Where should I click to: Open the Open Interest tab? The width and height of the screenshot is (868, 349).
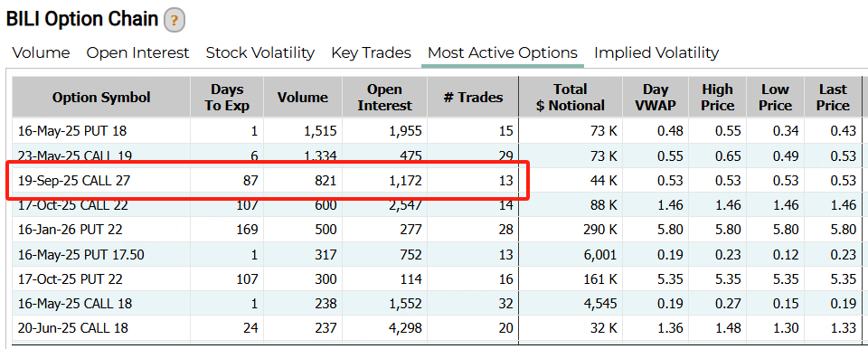tap(137, 53)
